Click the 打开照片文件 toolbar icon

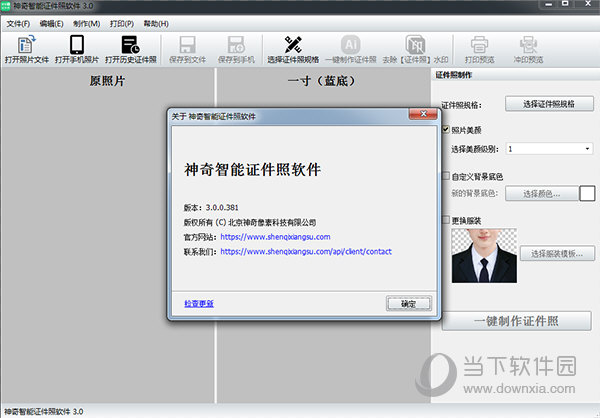click(x=24, y=46)
